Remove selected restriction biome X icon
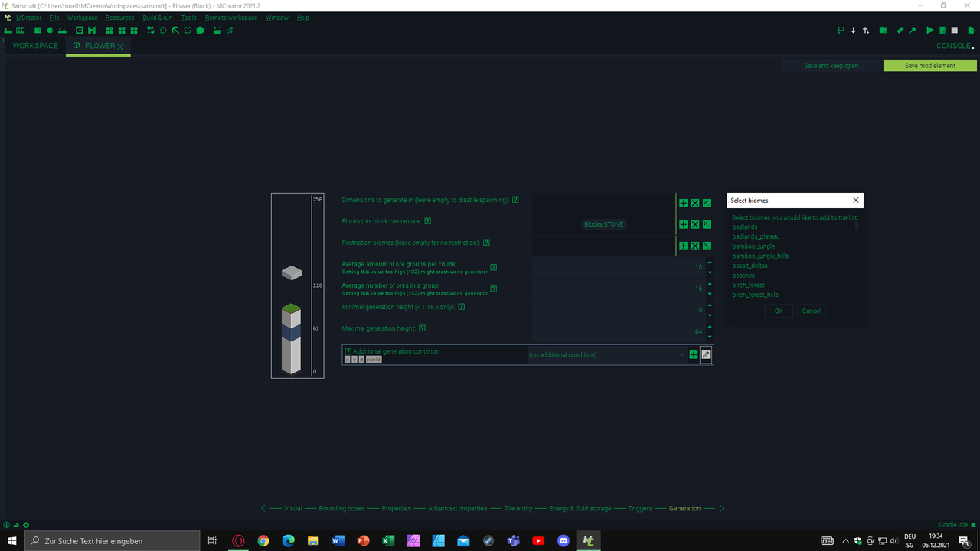980x551 pixels. click(695, 246)
